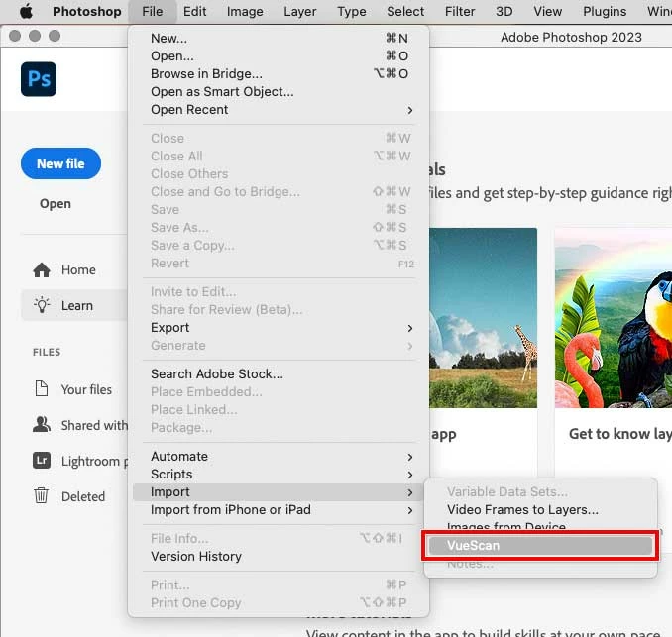
Task: Click the Adobe Photoshop 2023 window title
Action: pos(571,38)
